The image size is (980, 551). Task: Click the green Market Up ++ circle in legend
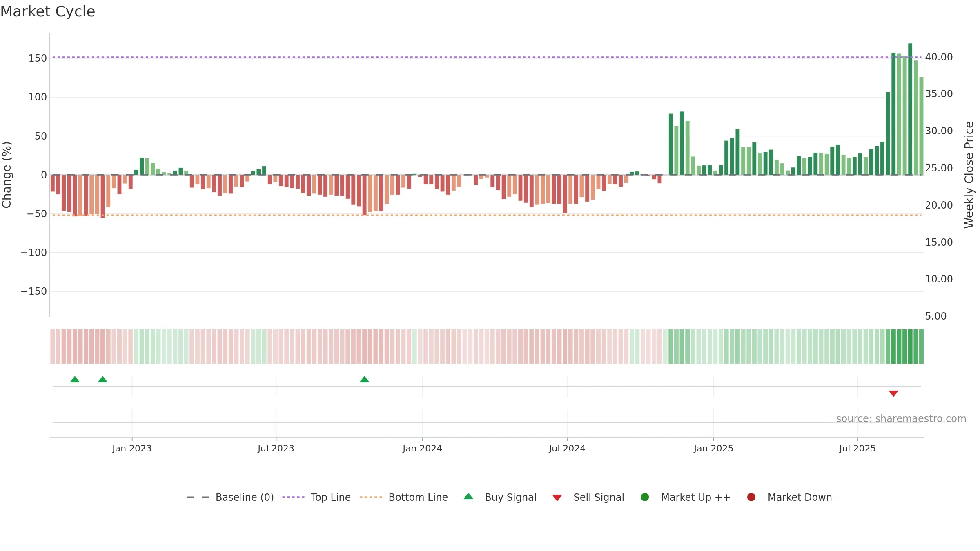pos(645,497)
